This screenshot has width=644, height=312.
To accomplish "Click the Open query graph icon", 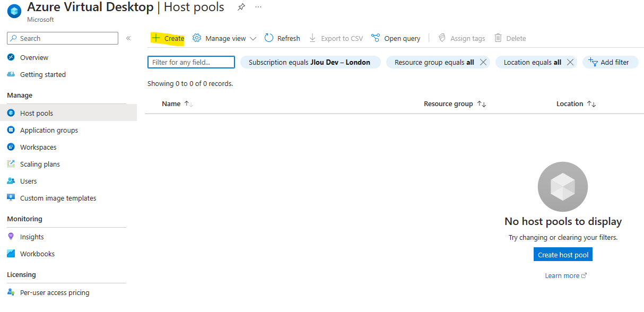I will pos(376,38).
